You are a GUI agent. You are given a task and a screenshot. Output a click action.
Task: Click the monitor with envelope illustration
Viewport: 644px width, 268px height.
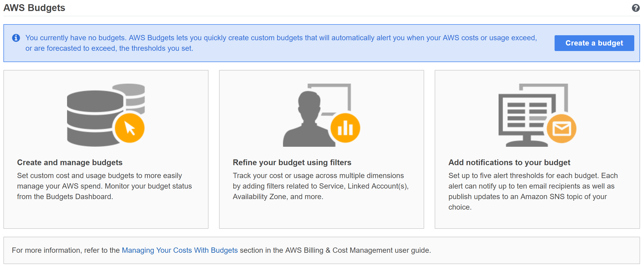pos(537,115)
